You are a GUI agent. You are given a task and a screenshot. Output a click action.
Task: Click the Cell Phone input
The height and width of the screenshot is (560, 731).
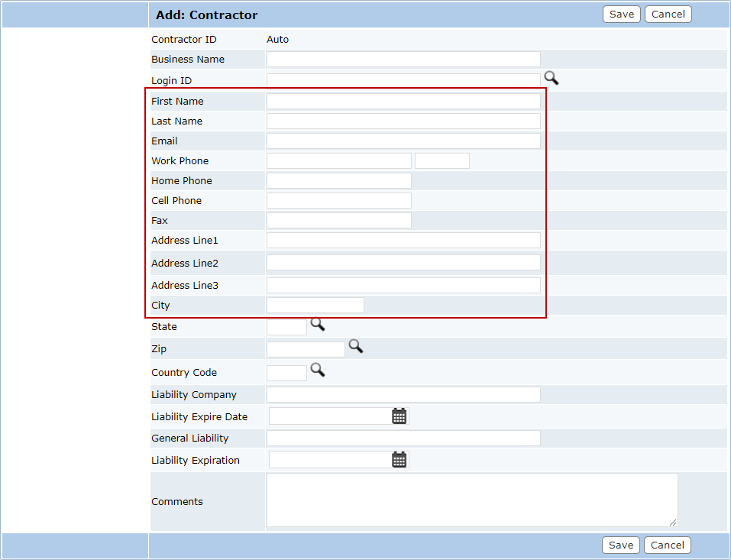(x=338, y=201)
